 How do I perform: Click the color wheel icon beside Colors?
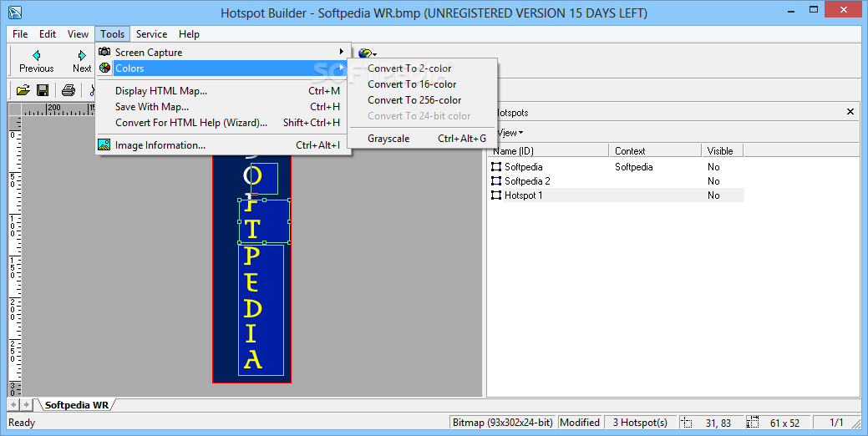(104, 68)
